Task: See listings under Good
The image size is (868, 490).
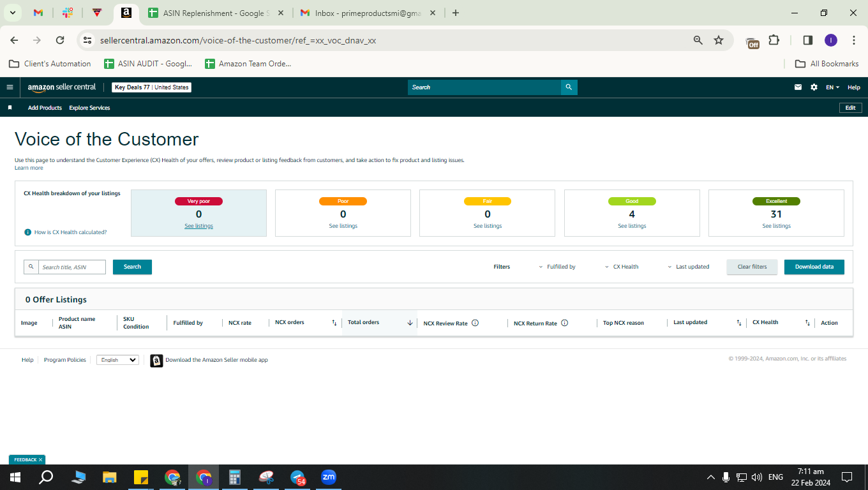Action: 632,226
